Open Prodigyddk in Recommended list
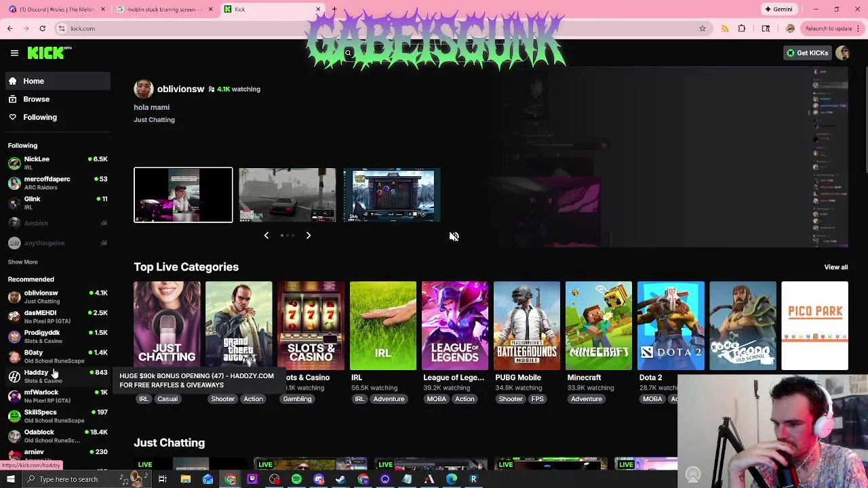 [58, 336]
